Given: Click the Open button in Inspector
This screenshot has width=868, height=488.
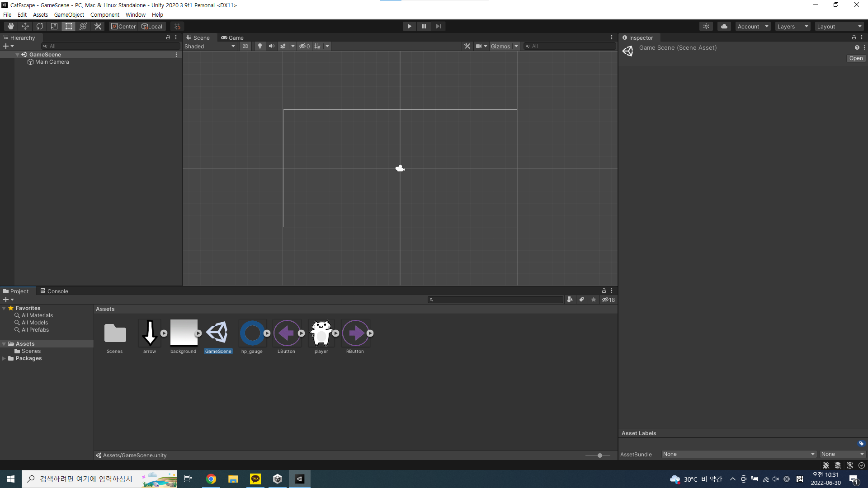Looking at the screenshot, I should pos(855,58).
